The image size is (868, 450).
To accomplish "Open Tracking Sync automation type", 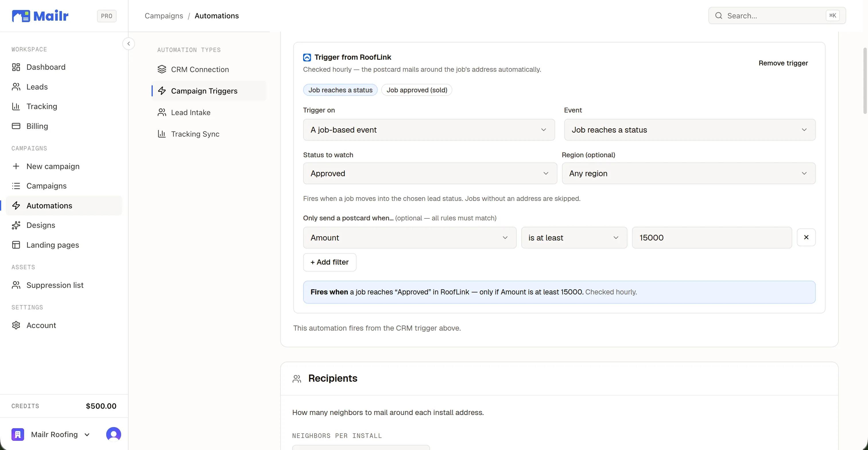I will [209, 134].
